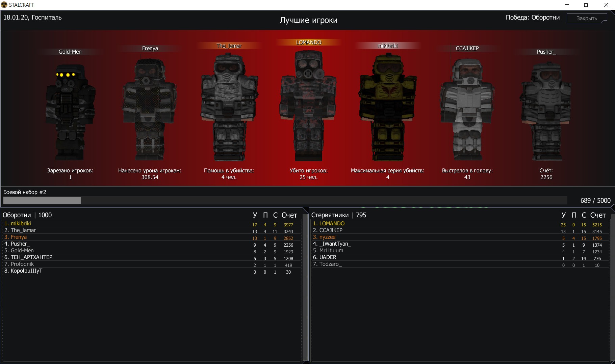Click the Закрыть button
615x364 pixels.
click(x=587, y=18)
